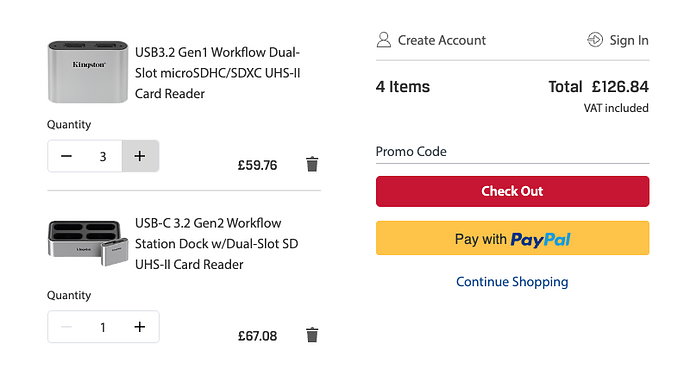Click the Promo Code input field
Screen dimensions: 684x381
513,152
